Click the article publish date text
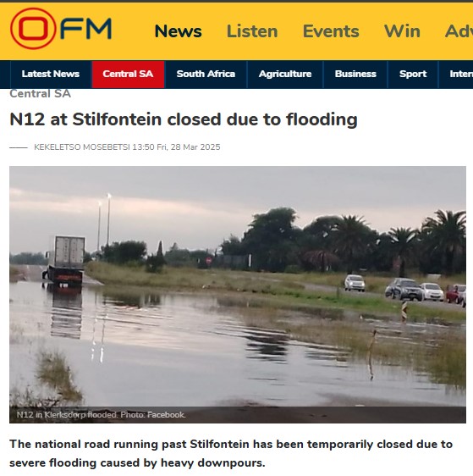473x476 pixels. pos(176,147)
